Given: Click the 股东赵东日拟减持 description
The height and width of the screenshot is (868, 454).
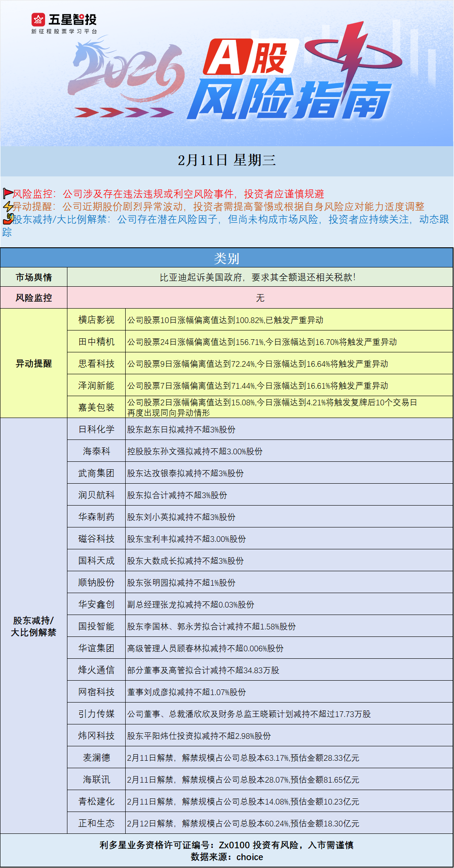Looking at the screenshot, I should 181,429.
